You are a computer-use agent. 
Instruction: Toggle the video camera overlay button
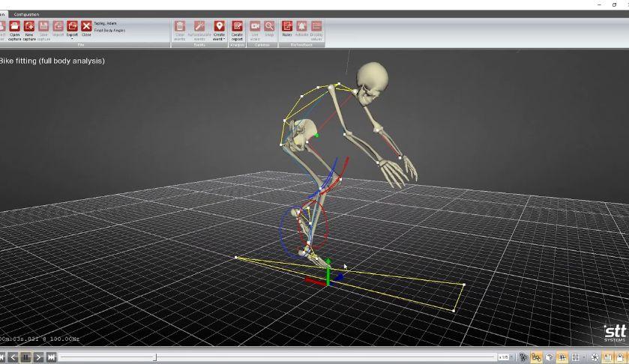coord(621,357)
